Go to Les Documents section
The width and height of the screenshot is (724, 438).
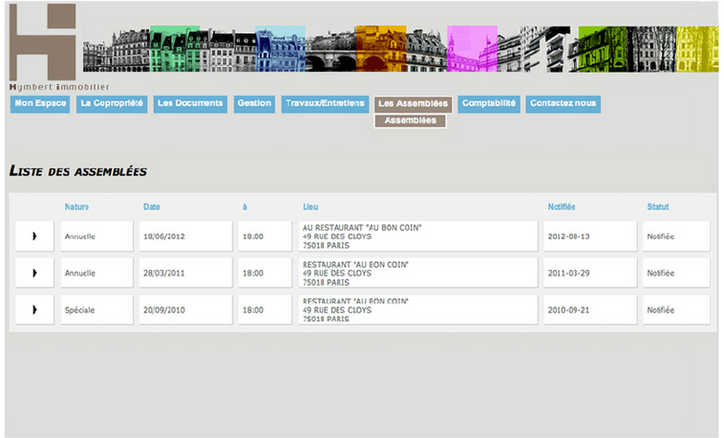point(190,103)
